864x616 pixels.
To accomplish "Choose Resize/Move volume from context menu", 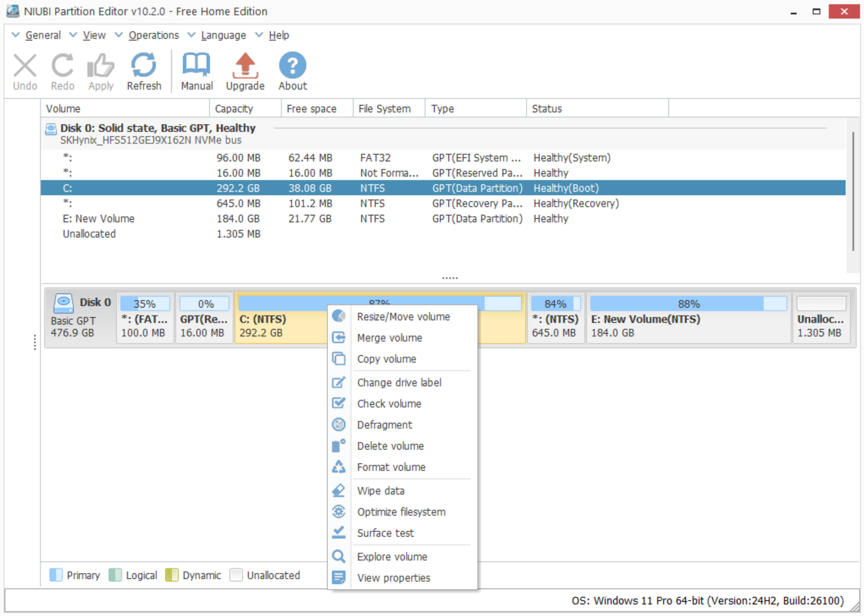I will (402, 317).
